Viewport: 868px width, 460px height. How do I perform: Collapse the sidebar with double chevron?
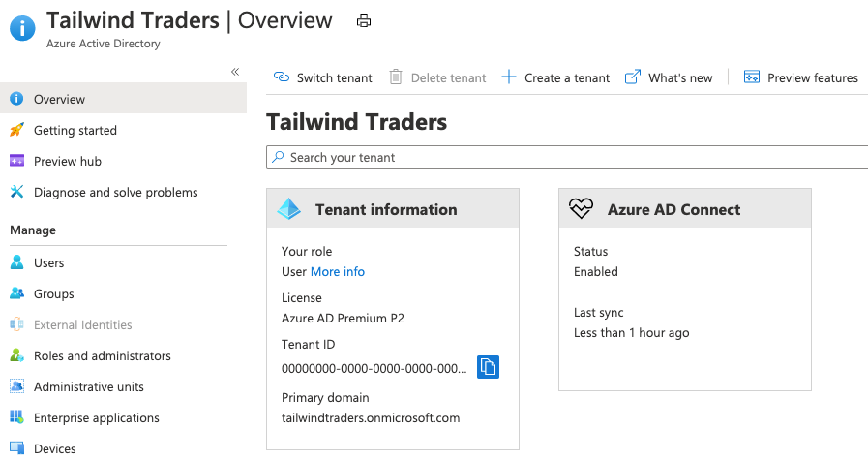(x=235, y=72)
